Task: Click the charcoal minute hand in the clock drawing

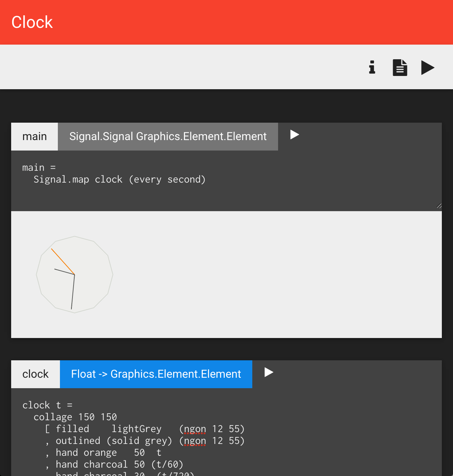Action: click(x=72, y=293)
